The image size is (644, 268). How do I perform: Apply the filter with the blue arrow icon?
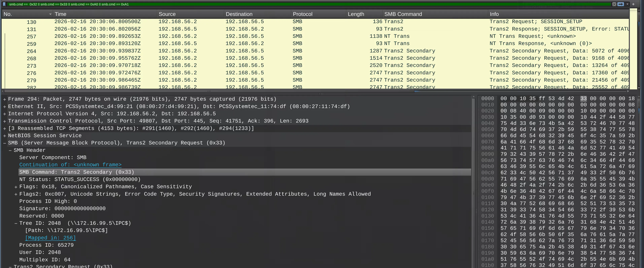[621, 4]
